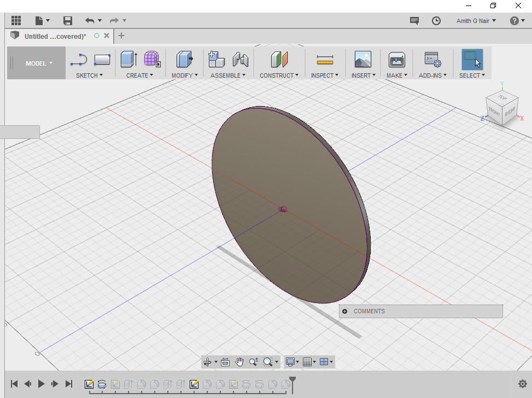This screenshot has width=532, height=398.
Task: Select the Measure ruler icon
Action: (x=325, y=60)
